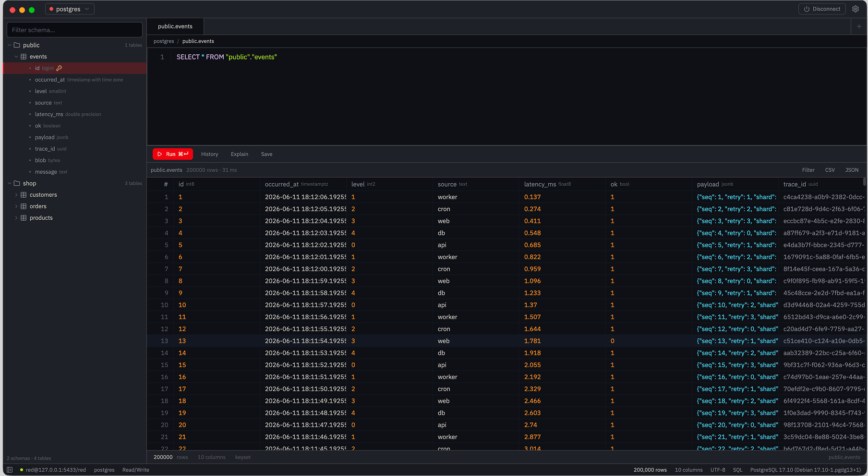Select the level smallint column in tree
868x476 pixels.
coord(75,91)
